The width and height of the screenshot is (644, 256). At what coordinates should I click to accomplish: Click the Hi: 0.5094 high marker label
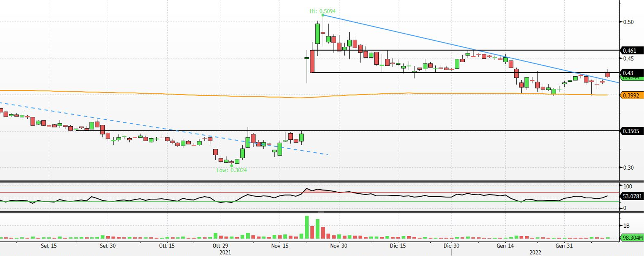[323, 11]
